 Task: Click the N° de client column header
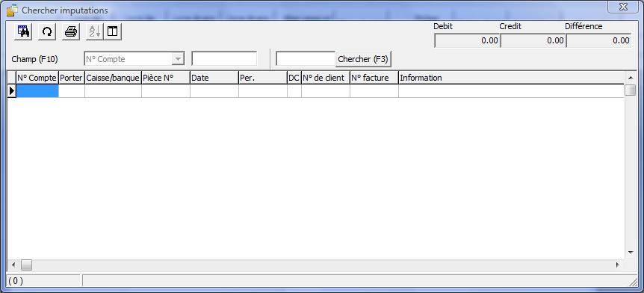coord(325,78)
